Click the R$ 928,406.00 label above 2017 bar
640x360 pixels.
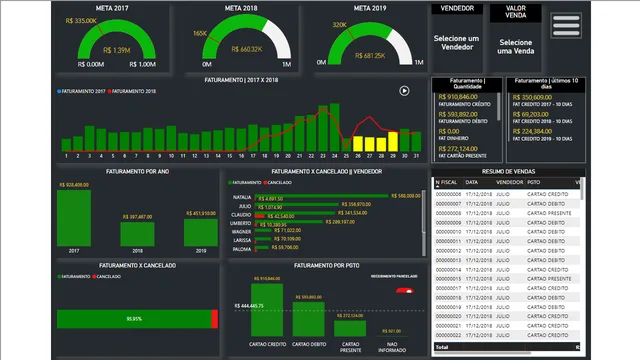point(74,185)
